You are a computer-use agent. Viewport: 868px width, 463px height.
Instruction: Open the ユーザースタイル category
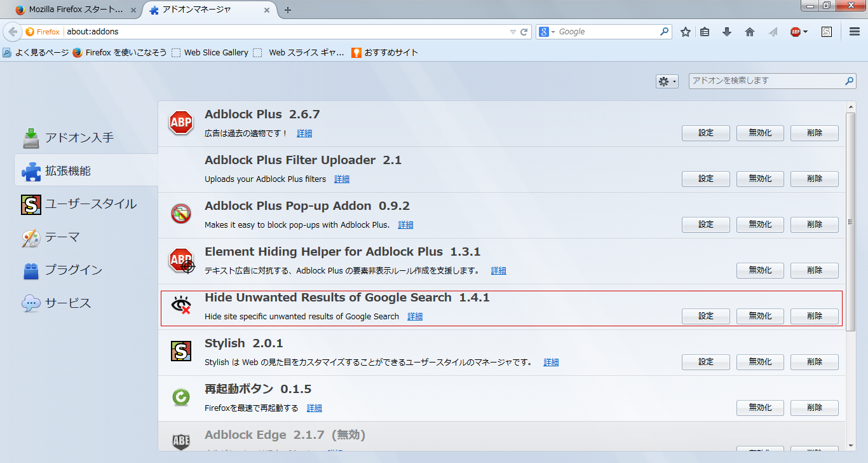click(x=86, y=204)
